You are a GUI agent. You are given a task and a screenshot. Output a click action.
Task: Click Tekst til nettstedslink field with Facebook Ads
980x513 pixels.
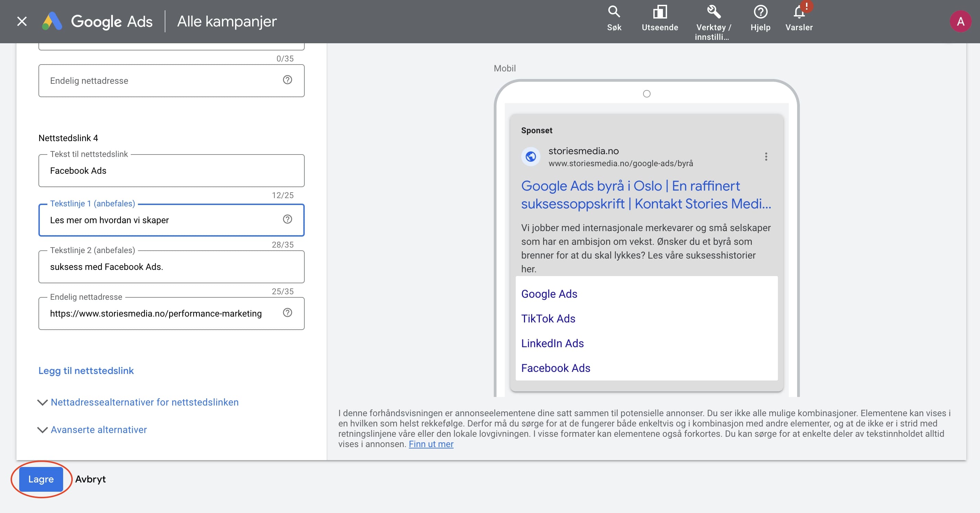tap(171, 171)
